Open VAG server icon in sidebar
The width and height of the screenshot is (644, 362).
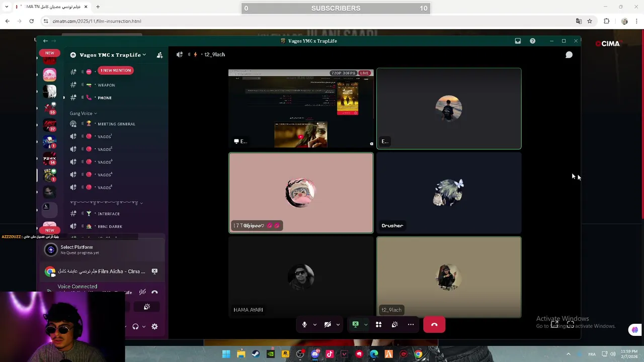tap(49, 174)
